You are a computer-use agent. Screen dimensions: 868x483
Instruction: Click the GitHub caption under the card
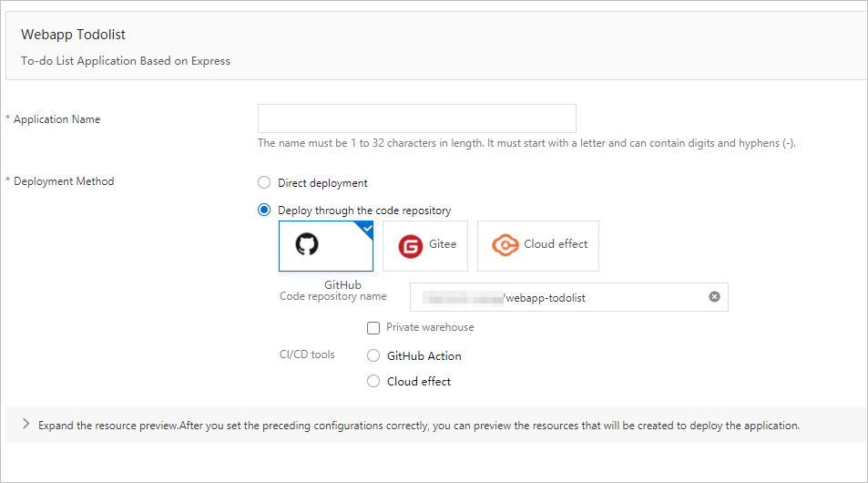pos(342,284)
